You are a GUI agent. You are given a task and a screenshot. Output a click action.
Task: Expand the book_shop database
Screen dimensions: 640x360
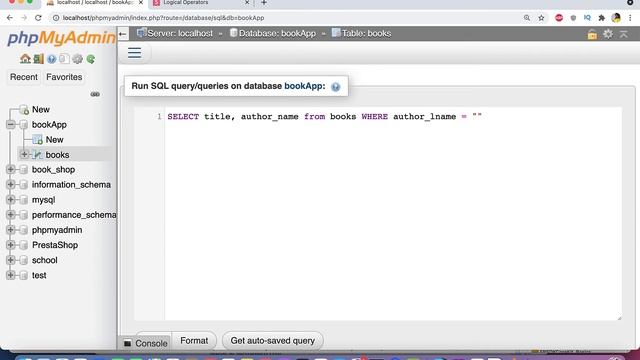click(11, 169)
